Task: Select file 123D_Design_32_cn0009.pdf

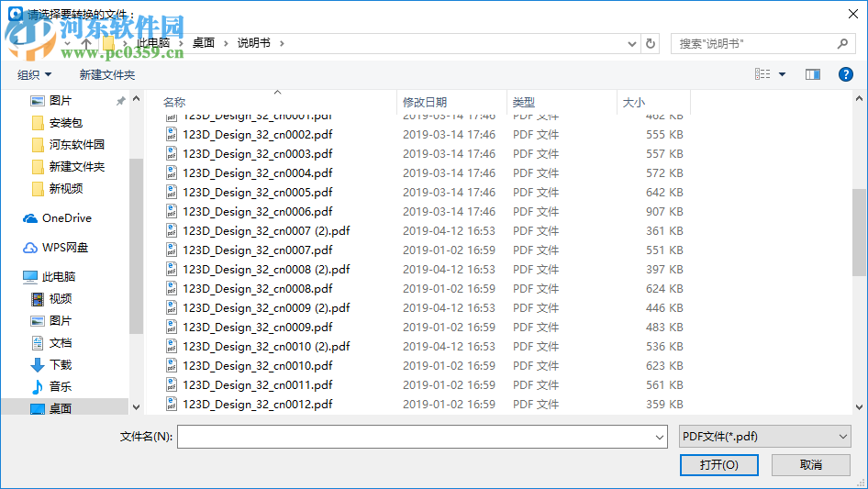Action: (x=258, y=328)
